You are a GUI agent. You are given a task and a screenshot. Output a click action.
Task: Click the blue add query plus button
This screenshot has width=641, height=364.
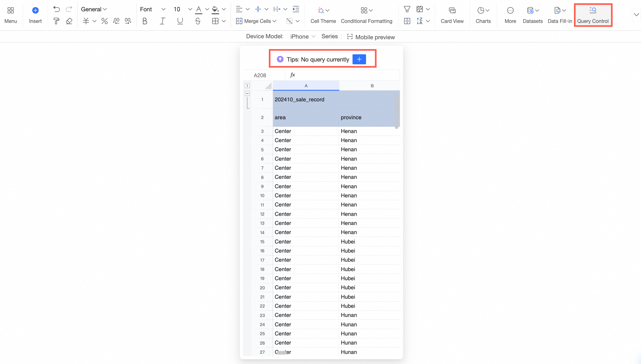click(x=359, y=59)
